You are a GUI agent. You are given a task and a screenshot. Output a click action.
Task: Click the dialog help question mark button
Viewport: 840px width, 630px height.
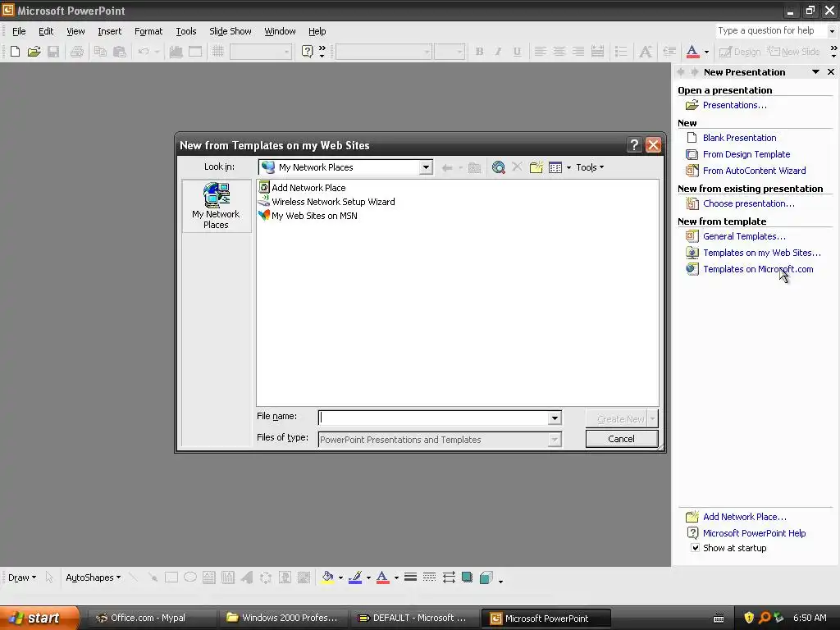[634, 144]
